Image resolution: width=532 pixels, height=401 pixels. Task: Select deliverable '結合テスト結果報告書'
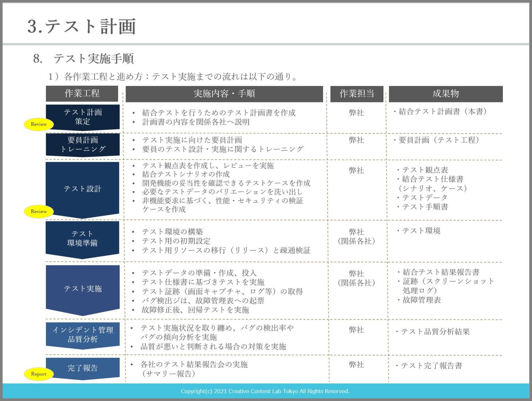coord(439,272)
